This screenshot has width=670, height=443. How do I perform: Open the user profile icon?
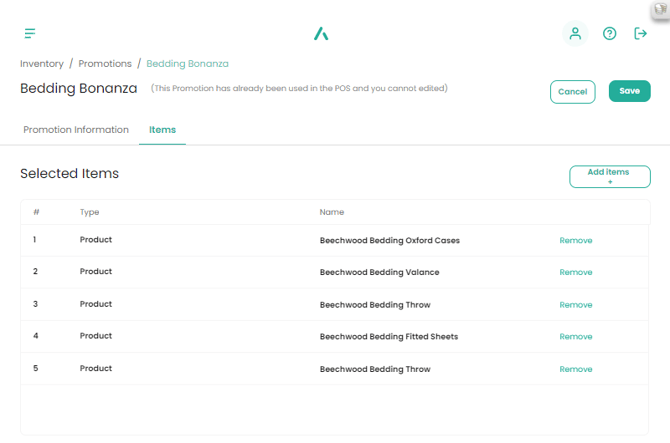coord(575,33)
